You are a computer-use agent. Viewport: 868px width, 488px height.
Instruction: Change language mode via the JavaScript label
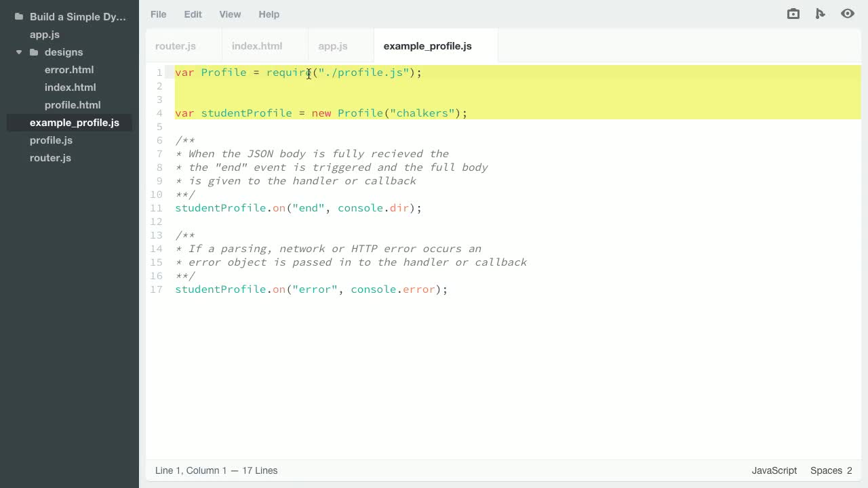(x=773, y=470)
